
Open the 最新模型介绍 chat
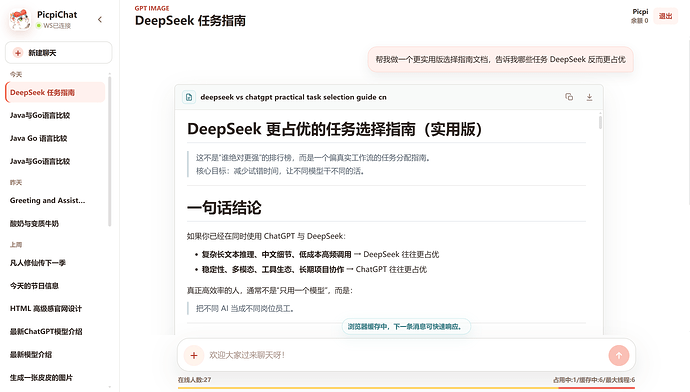point(55,355)
